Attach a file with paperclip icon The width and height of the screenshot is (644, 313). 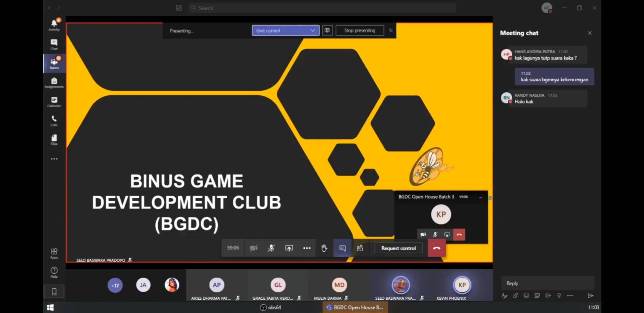pos(515,295)
